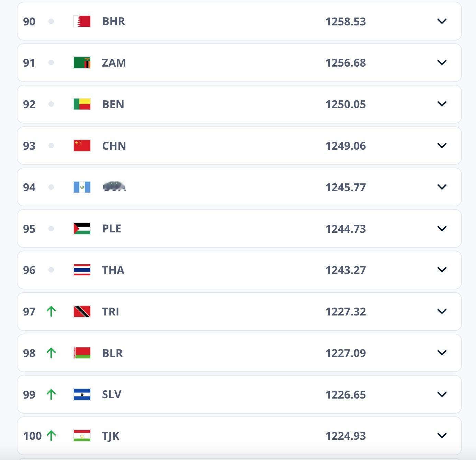Viewport: 476px width, 460px height.
Task: Click the 1227.09 rating for Belarus
Action: click(x=345, y=353)
